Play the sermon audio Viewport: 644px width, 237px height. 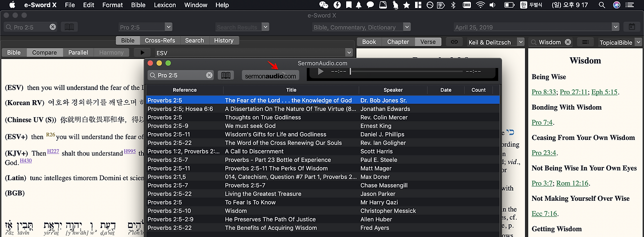[320, 71]
